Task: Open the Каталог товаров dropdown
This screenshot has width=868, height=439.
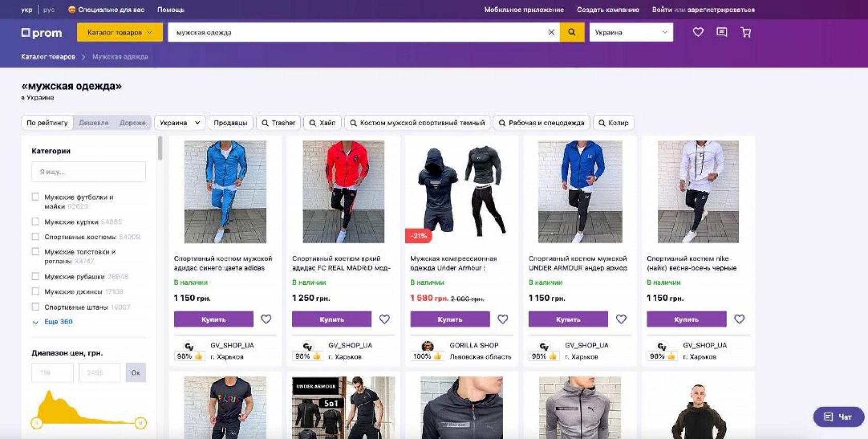Action: [120, 32]
